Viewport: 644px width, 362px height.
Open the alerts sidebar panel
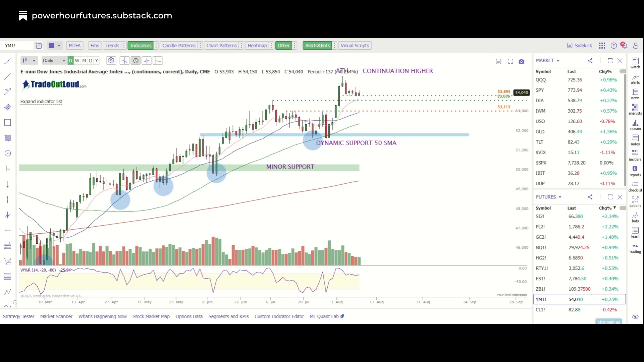635,79
